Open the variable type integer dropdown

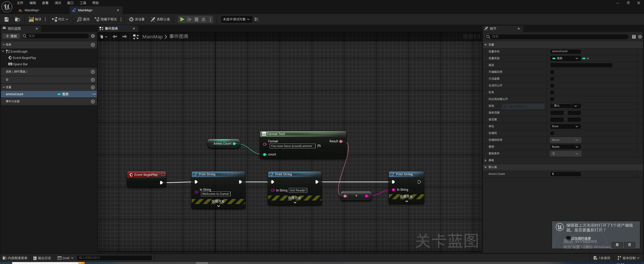pyautogui.click(x=565, y=58)
